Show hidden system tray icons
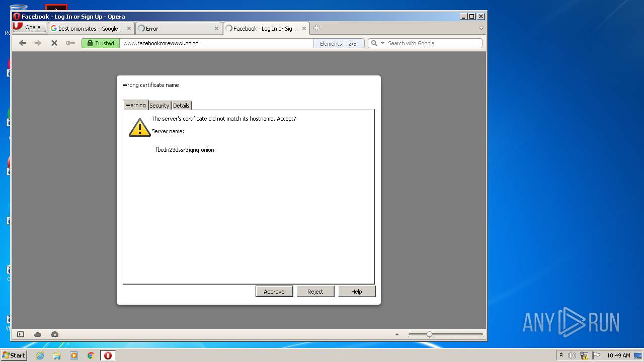Image resolution: width=644 pixels, height=362 pixels. pos(561,355)
